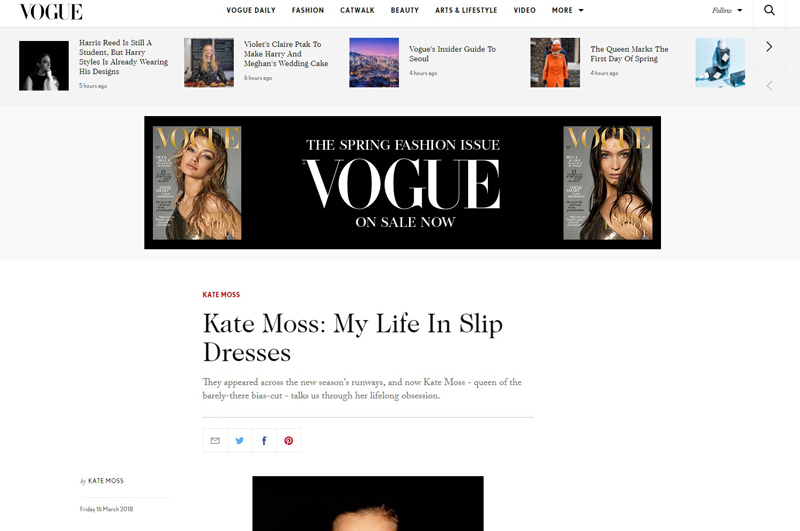Open Harris Reed story thumbnail
This screenshot has width=800, height=531.
click(x=44, y=66)
